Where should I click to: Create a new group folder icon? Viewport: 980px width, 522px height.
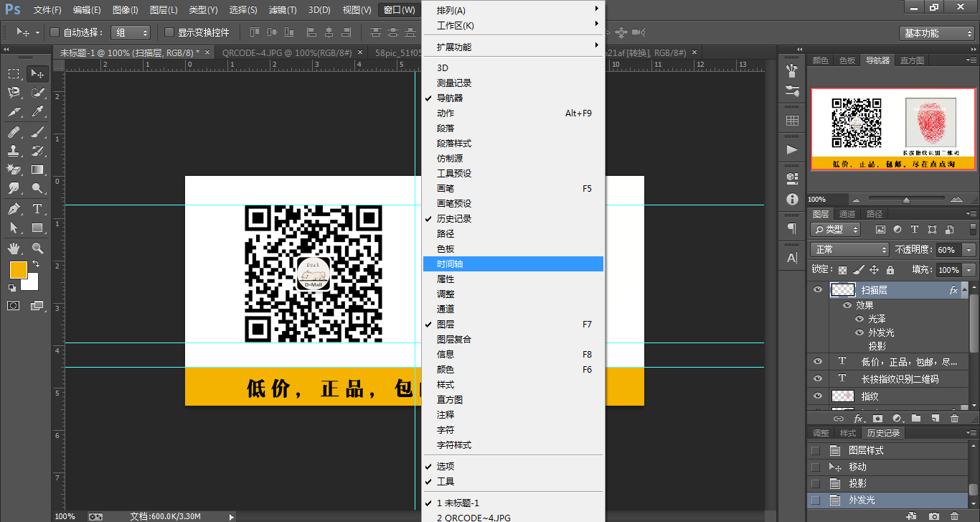(x=916, y=419)
